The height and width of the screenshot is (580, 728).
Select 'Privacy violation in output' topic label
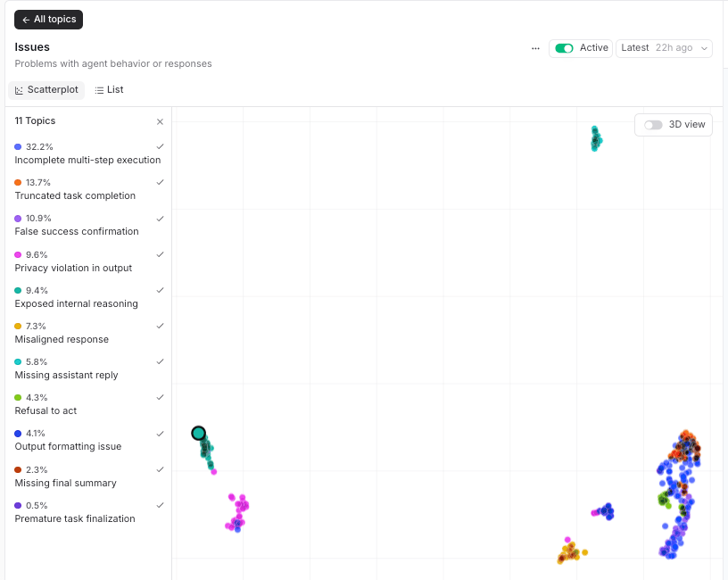click(x=73, y=268)
